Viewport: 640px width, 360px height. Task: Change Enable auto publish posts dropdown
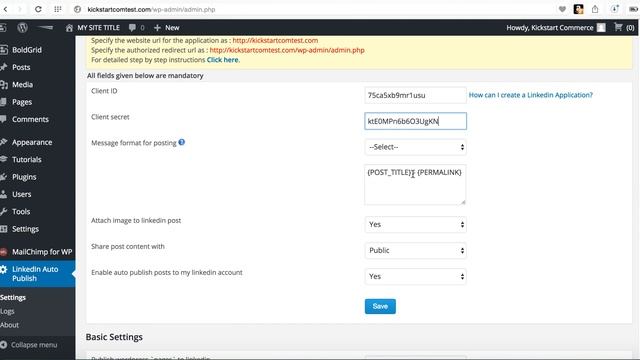pyautogui.click(x=415, y=276)
